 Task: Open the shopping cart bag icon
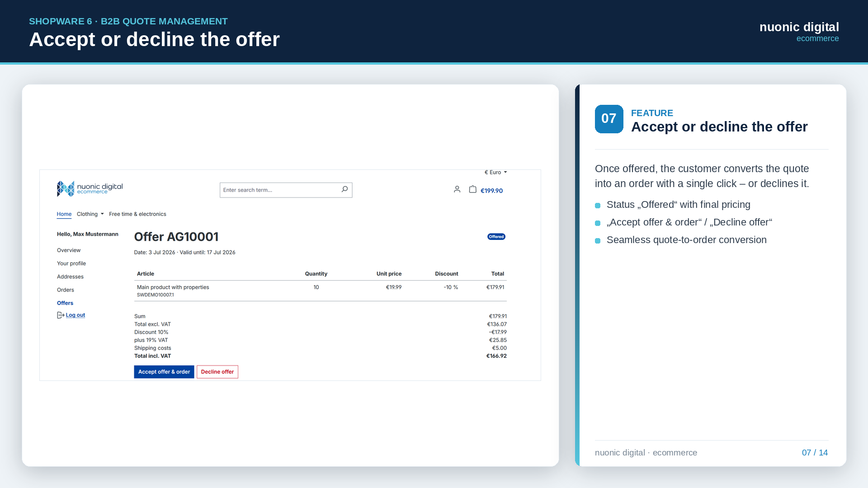pos(472,189)
